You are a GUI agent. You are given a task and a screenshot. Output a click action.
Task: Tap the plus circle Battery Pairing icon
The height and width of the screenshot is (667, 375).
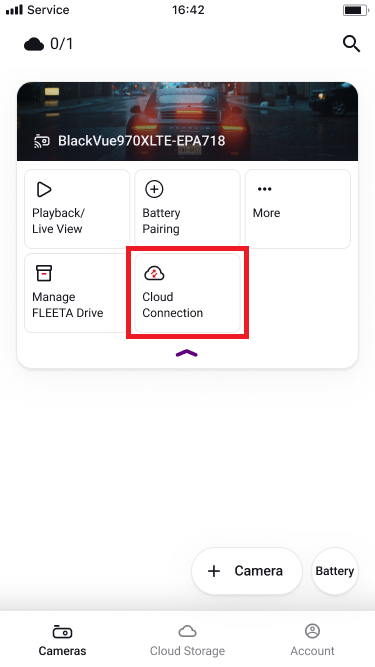(x=154, y=189)
